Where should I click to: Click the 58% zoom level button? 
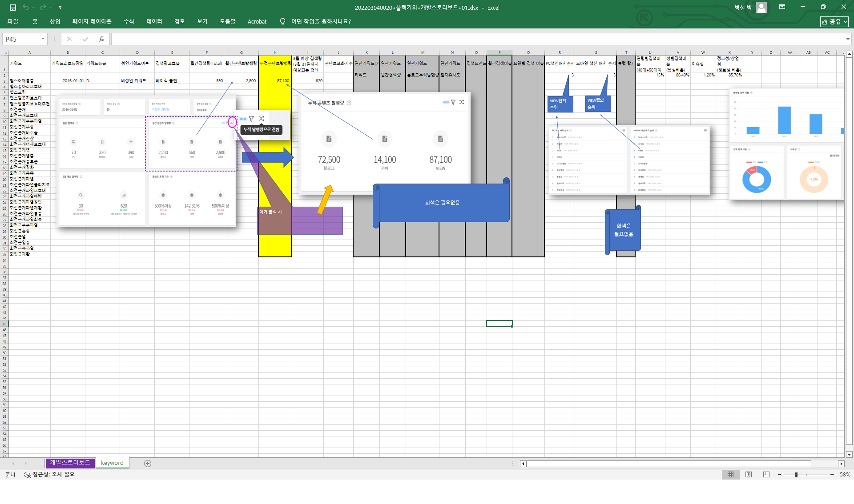point(845,475)
